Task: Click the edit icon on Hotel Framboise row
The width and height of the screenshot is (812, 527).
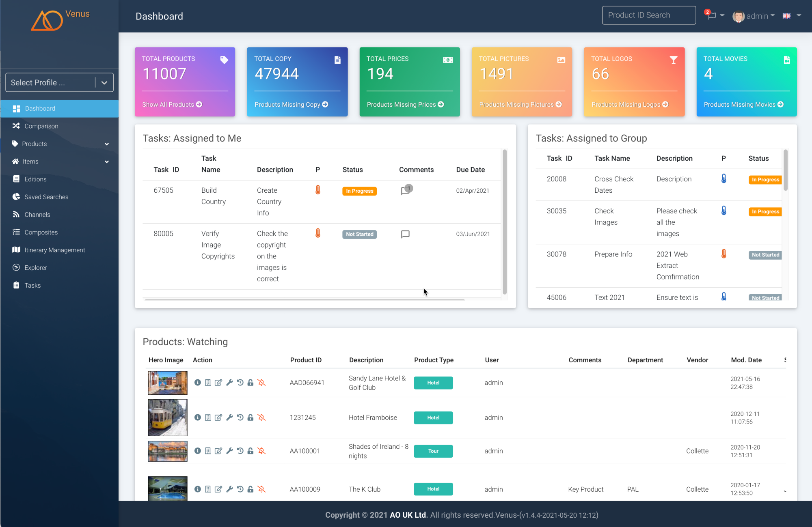Action: [x=218, y=417]
